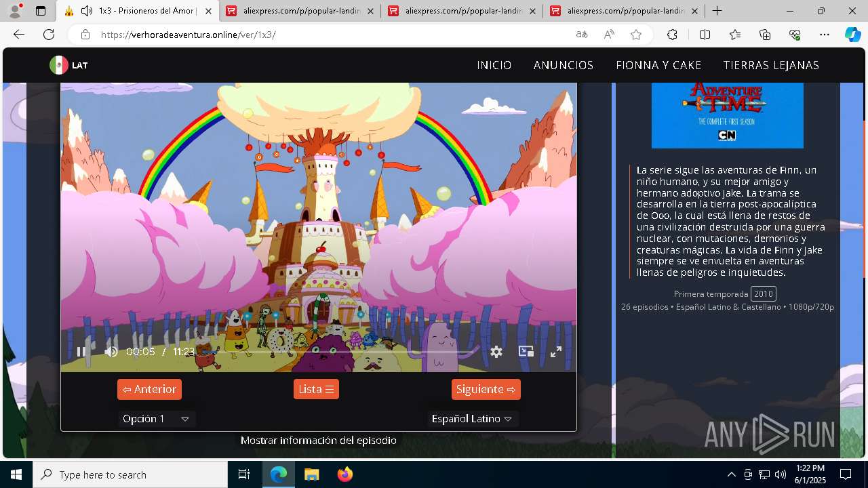Open Task View on taskbar
Viewport: 868px width, 488px height.
(244, 474)
